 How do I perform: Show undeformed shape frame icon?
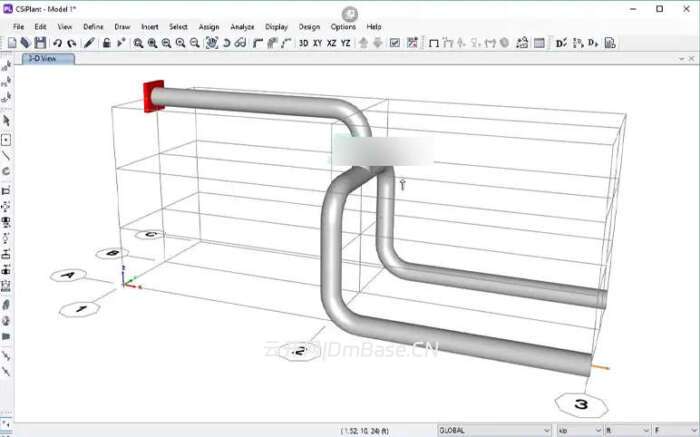(433, 43)
